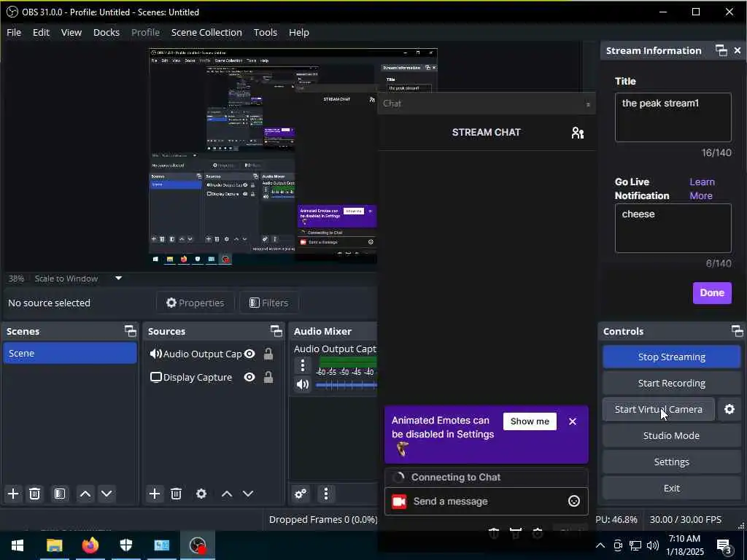
Task: Open the View menu
Action: (x=71, y=32)
